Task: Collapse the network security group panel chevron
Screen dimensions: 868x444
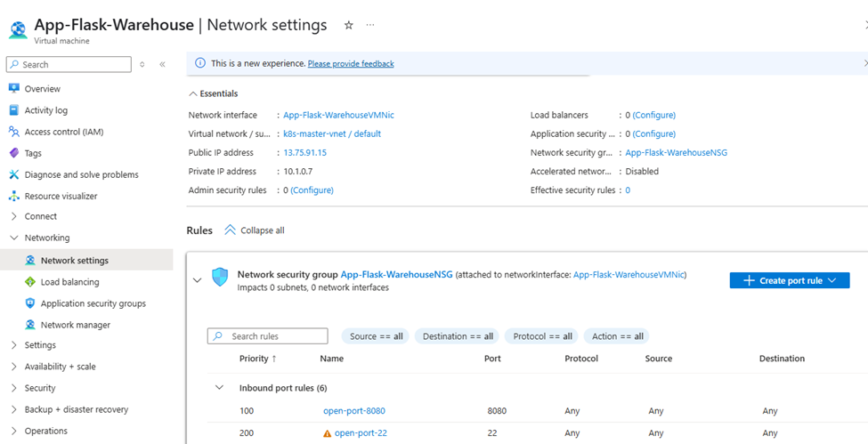Action: pos(197,280)
